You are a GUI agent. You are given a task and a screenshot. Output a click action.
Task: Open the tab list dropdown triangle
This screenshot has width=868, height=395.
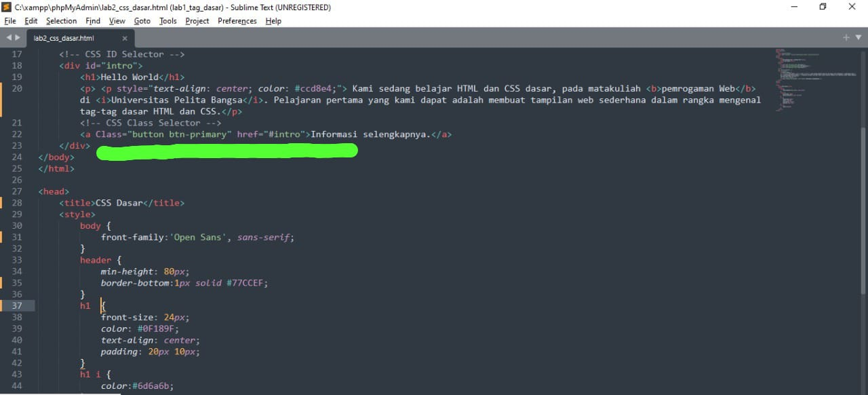tap(857, 37)
